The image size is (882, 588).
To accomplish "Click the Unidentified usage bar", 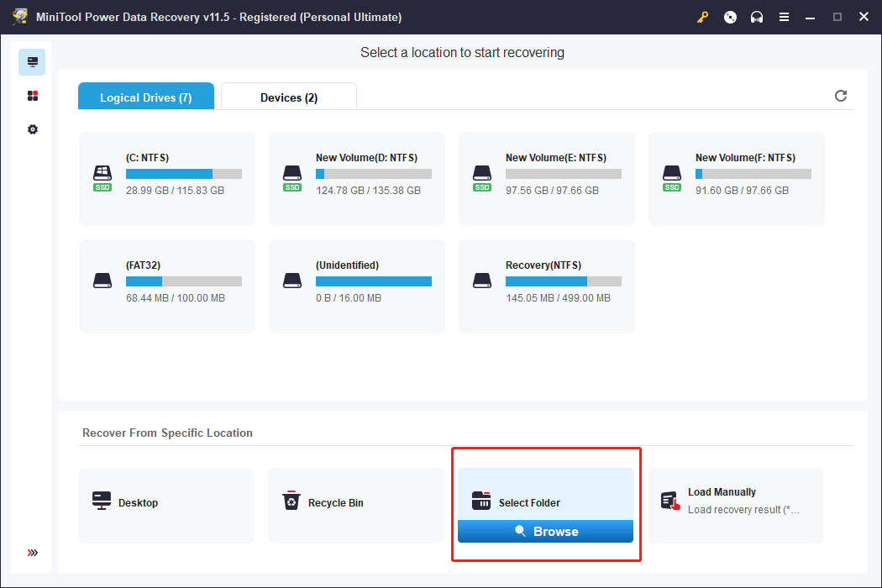I will pos(374,281).
